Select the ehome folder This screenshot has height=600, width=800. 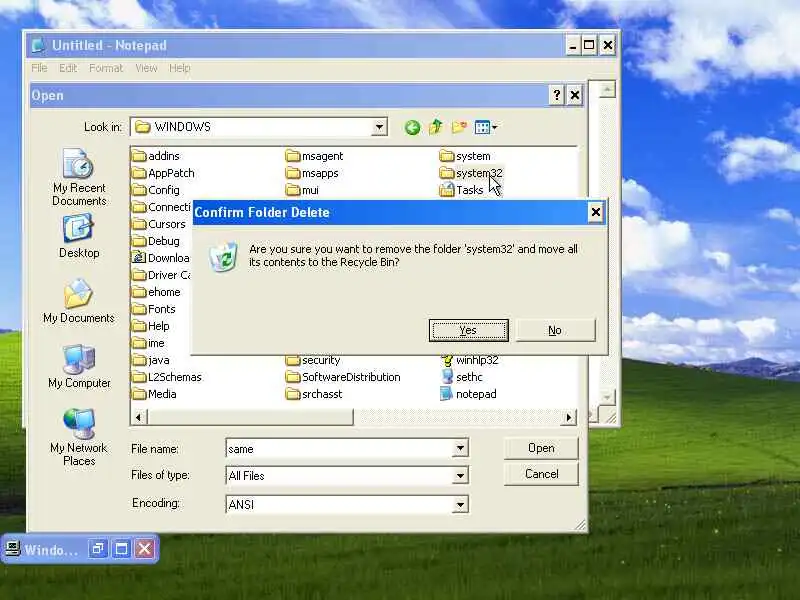coord(157,292)
